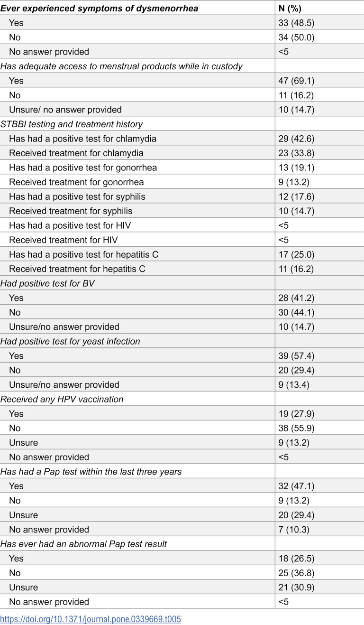
Task: Open the doi.org journal.pone.0339669.t005 link
Action: pyautogui.click(x=91, y=619)
